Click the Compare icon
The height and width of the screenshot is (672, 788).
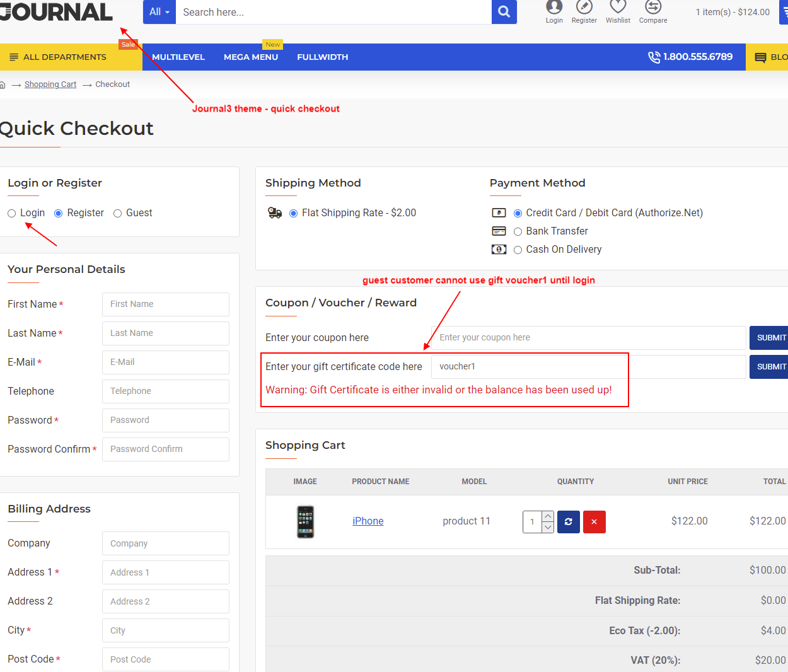point(652,11)
